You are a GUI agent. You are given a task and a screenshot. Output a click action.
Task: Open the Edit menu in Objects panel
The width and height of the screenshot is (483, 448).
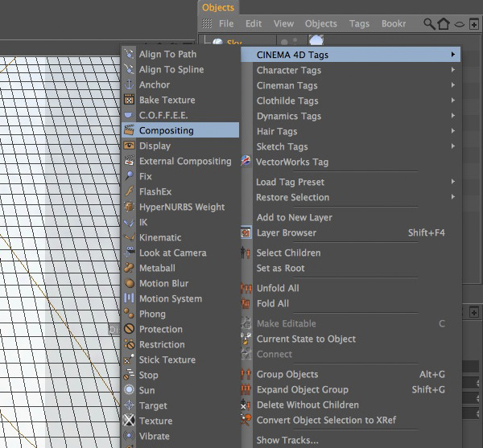[254, 23]
